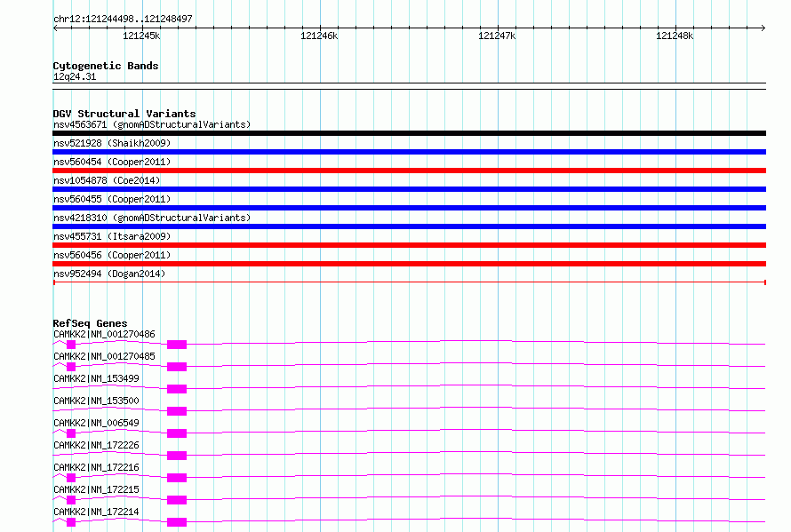The image size is (791, 532).
Task: Open the nsv521928 (Shaikh2009) label
Action: [x=112, y=143]
